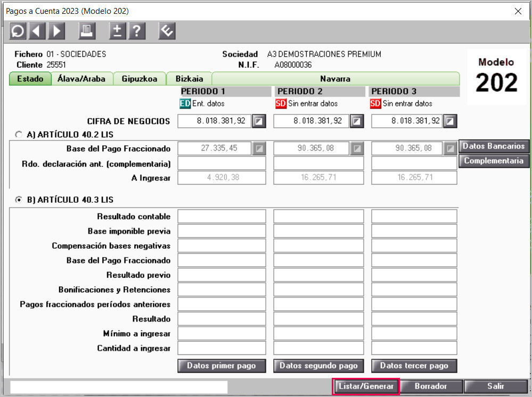Open the Gipuzkoa tab
Viewport: 532px width, 397px height.
tap(140, 79)
